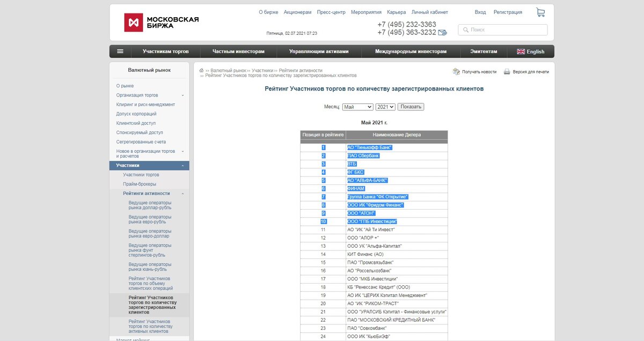Click the search magnifier icon
The width and height of the screenshot is (644, 341).
tap(465, 30)
